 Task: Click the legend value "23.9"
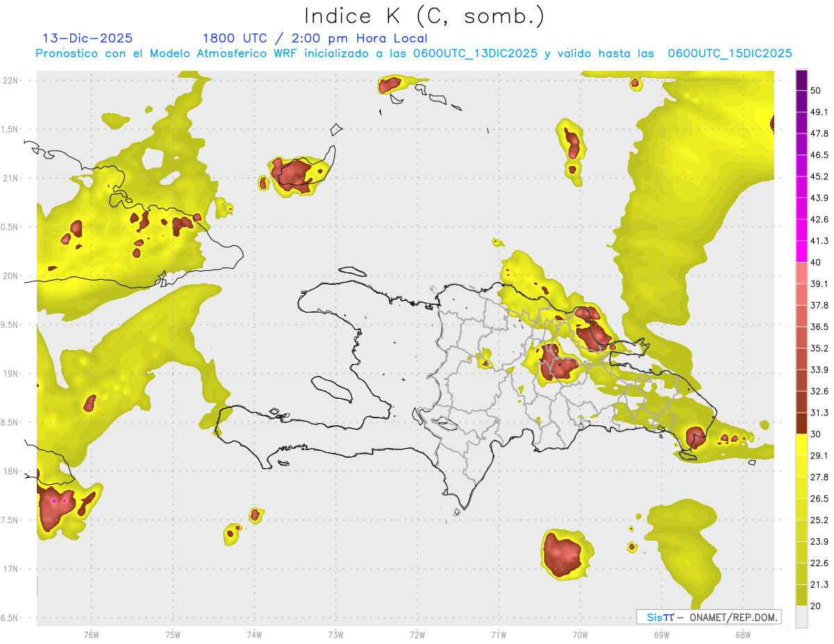point(819,542)
